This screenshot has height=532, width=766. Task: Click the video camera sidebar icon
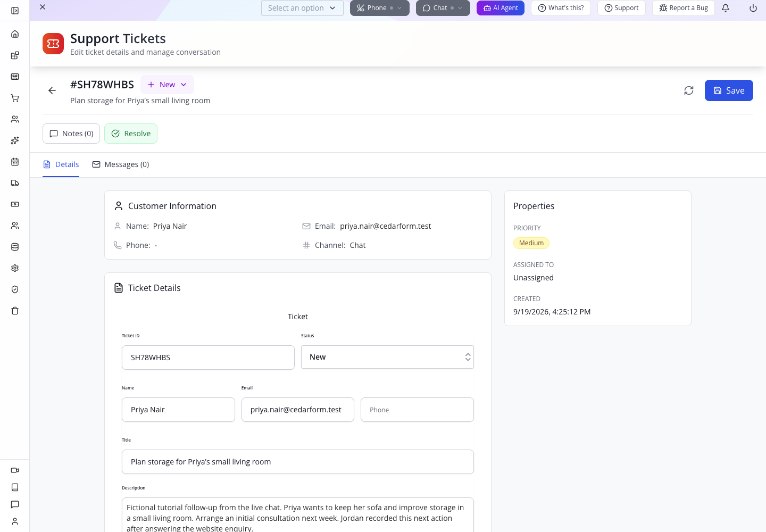[15, 470]
